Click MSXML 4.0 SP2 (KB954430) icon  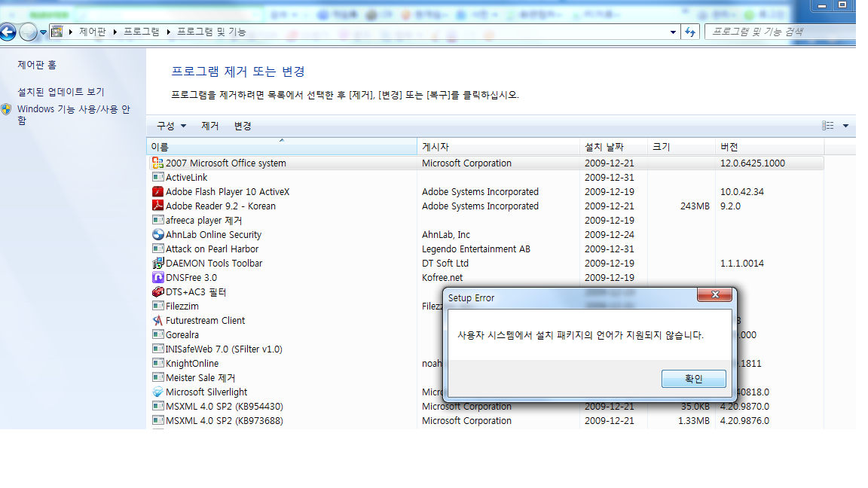click(x=157, y=406)
